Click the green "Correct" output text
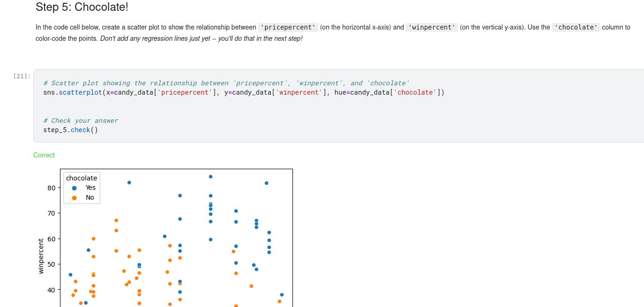The image size is (644, 307). (x=44, y=155)
